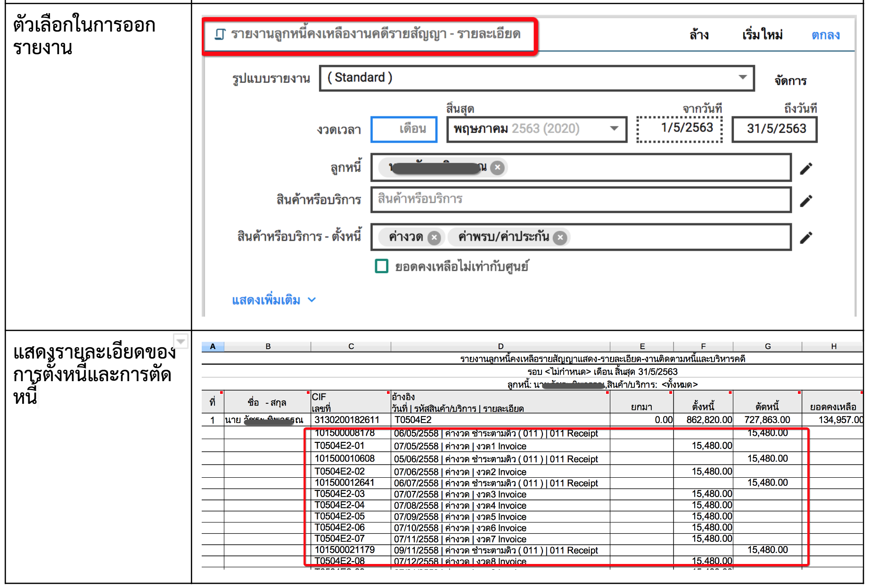Viewport: 870px width, 588px height.
Task: Click the สินค้าหรือบริการ input field
Action: 581,199
